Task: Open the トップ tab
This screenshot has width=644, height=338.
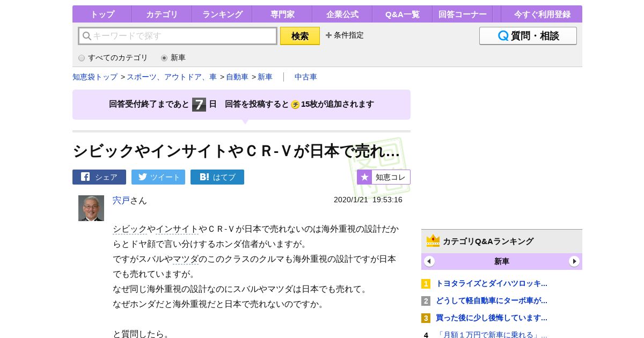Action: [102, 14]
